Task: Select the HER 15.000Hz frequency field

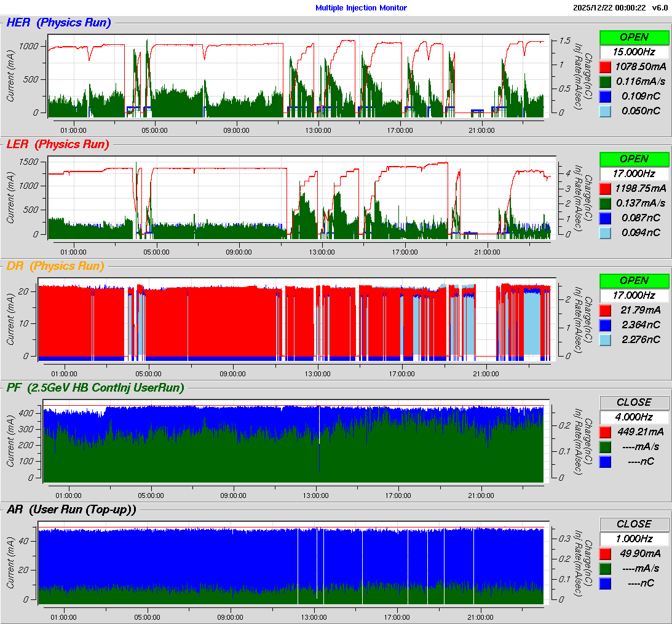Action: pos(634,52)
